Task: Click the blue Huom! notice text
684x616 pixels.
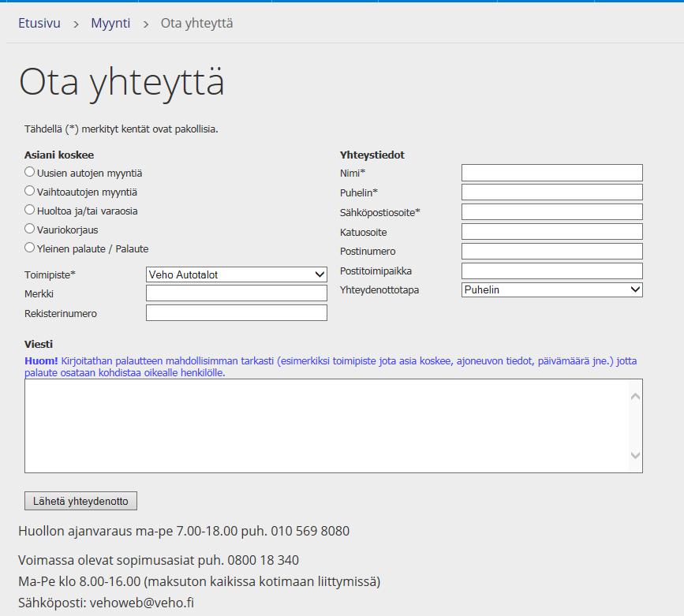Action: [331, 367]
